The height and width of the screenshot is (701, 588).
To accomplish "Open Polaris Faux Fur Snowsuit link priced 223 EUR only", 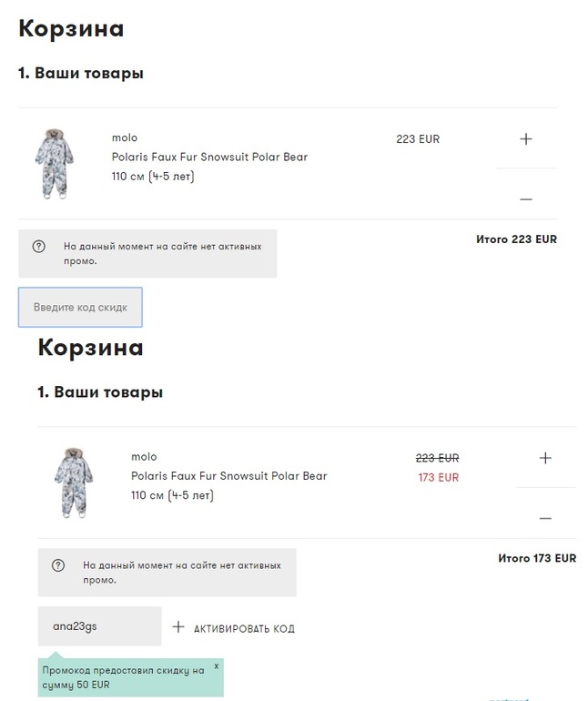I will 209,157.
